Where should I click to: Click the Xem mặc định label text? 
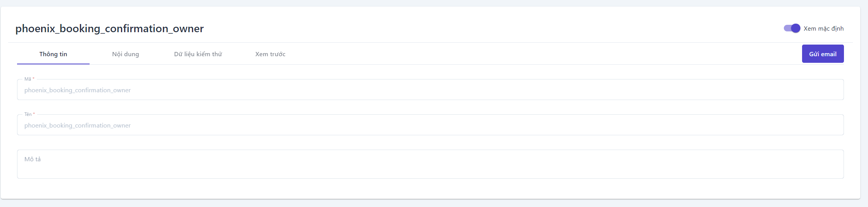coord(823,29)
